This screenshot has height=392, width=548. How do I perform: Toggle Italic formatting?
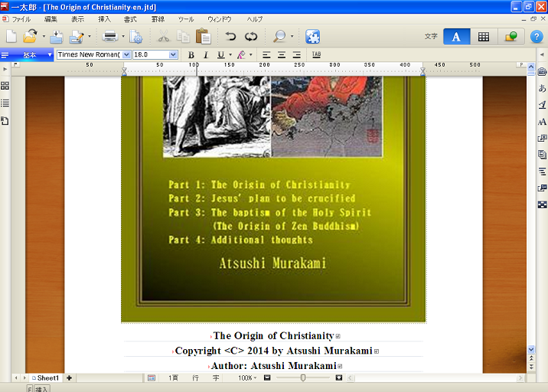[x=205, y=55]
